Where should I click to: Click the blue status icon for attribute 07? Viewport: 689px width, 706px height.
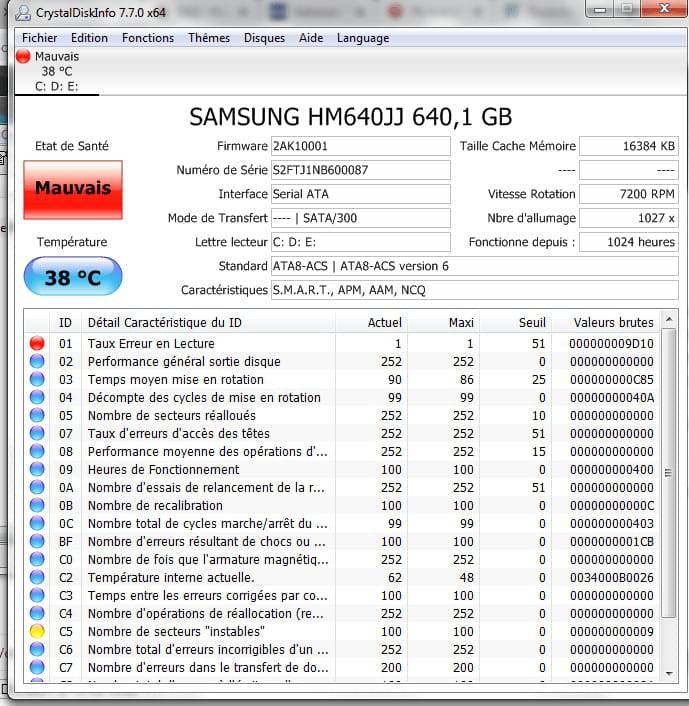point(37,433)
